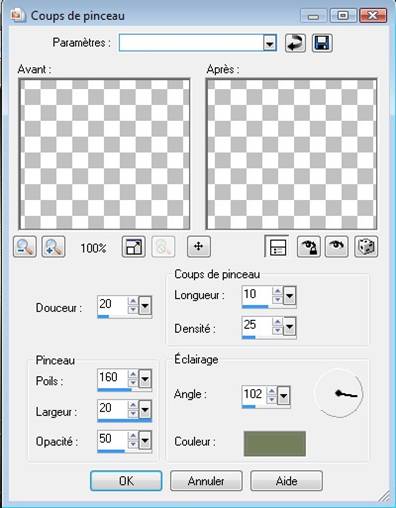Click the preview on image eye icon

(x=337, y=247)
